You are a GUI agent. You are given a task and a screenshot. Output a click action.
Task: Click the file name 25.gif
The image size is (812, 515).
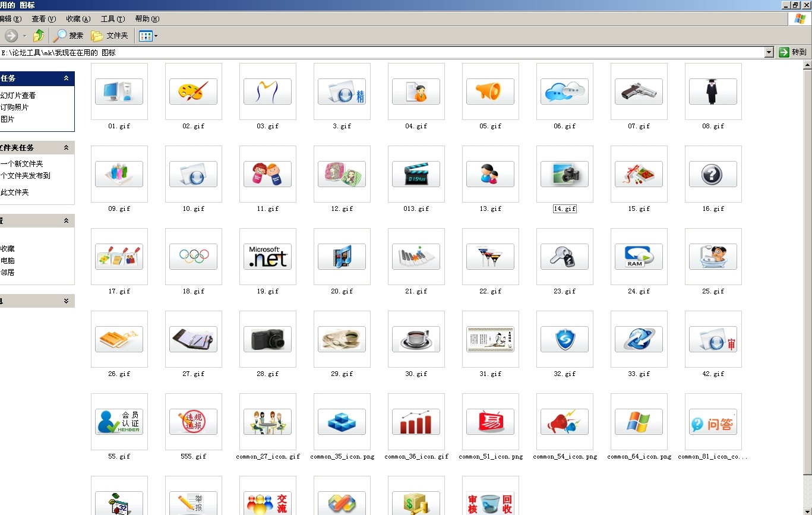(713, 292)
